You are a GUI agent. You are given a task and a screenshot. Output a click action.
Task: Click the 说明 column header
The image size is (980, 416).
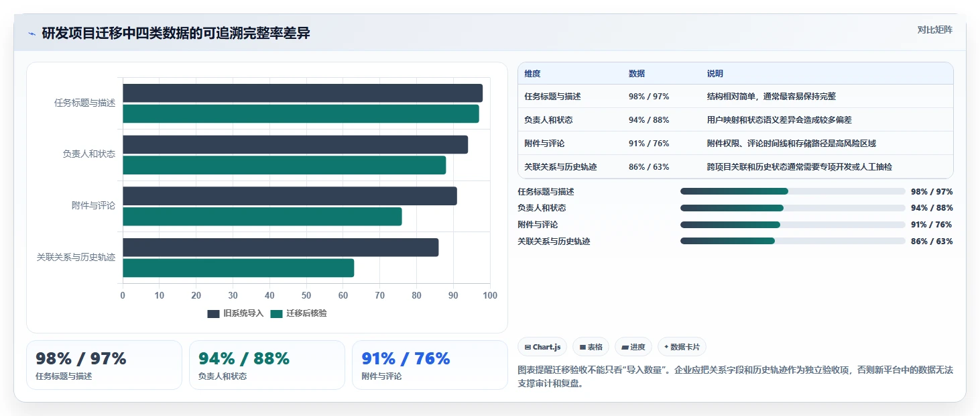pyautogui.click(x=715, y=74)
